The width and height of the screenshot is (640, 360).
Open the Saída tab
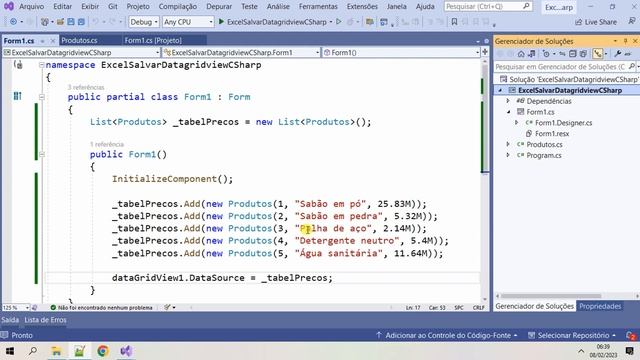[x=10, y=320]
